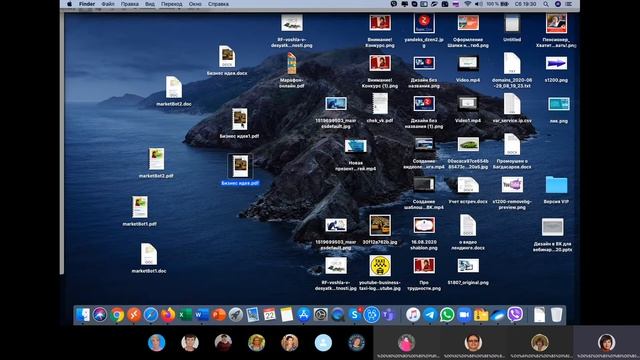
Task: Open the Версия VIP folder
Action: pyautogui.click(x=556, y=190)
